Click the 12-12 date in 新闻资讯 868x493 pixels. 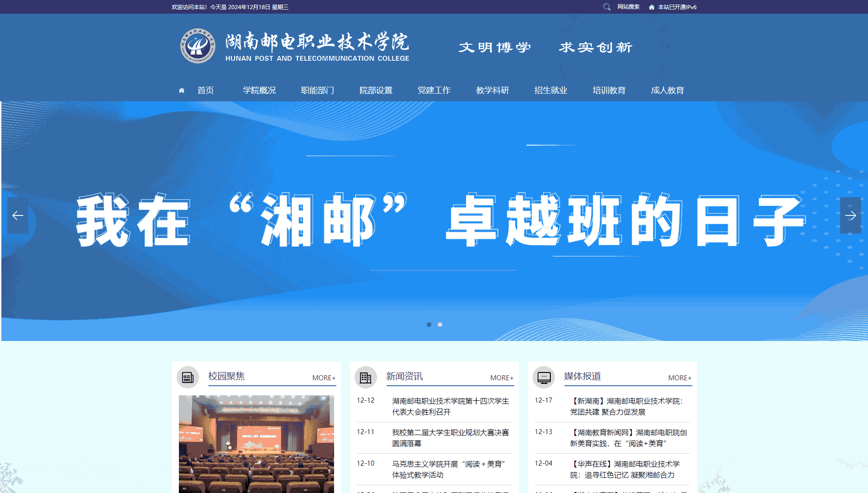(x=366, y=400)
